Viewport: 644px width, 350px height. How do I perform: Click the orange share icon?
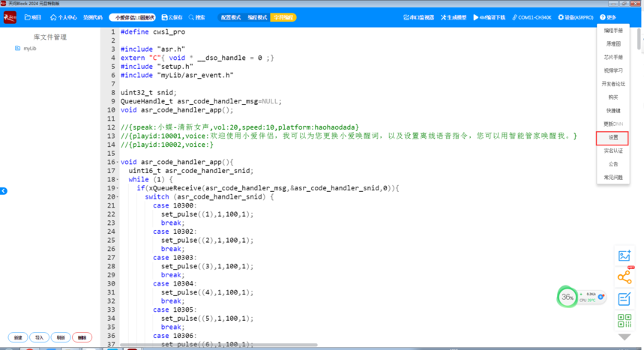[625, 277]
